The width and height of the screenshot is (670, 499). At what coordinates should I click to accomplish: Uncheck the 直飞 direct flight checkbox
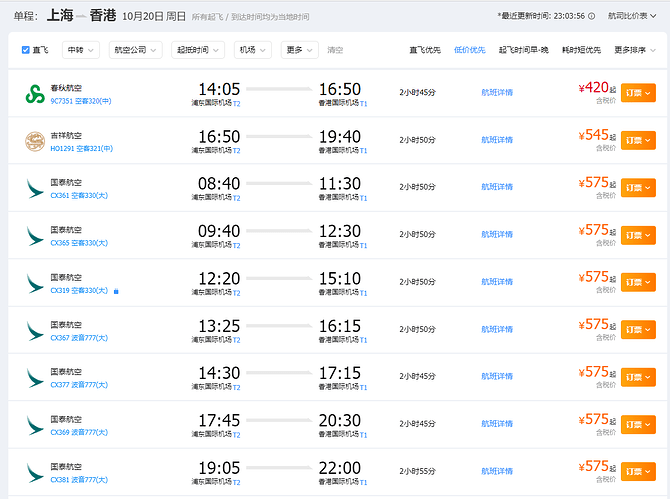point(26,50)
